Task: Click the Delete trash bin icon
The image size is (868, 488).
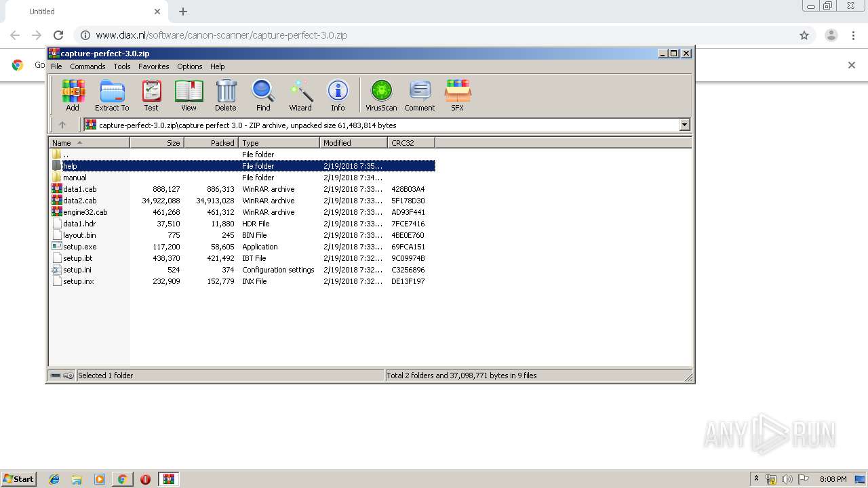Action: pyautogui.click(x=226, y=95)
